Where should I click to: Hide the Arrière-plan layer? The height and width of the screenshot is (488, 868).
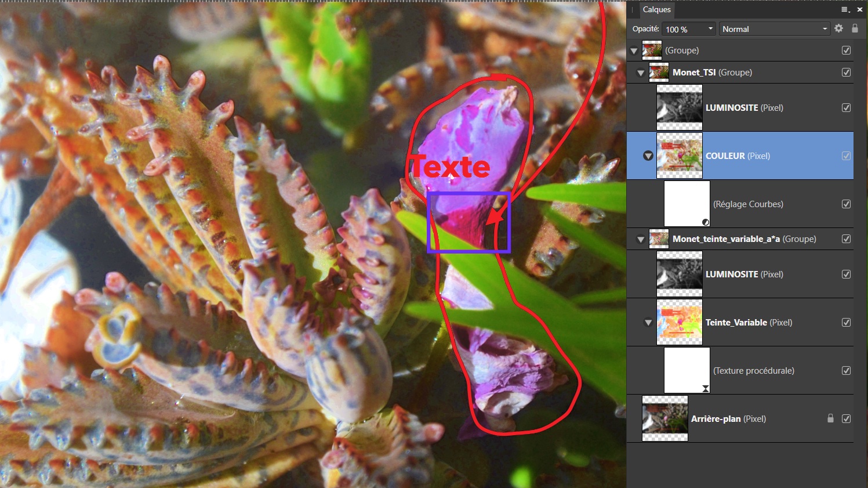[x=847, y=419]
